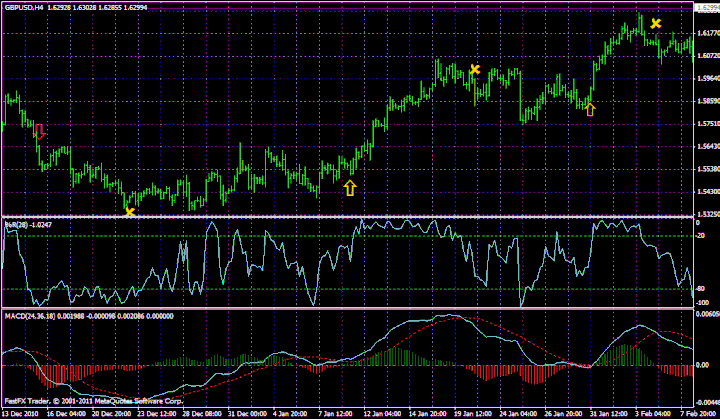720x419 pixels.
Task: Click the 3 Feb 04:00 time label
Action: [x=653, y=414]
